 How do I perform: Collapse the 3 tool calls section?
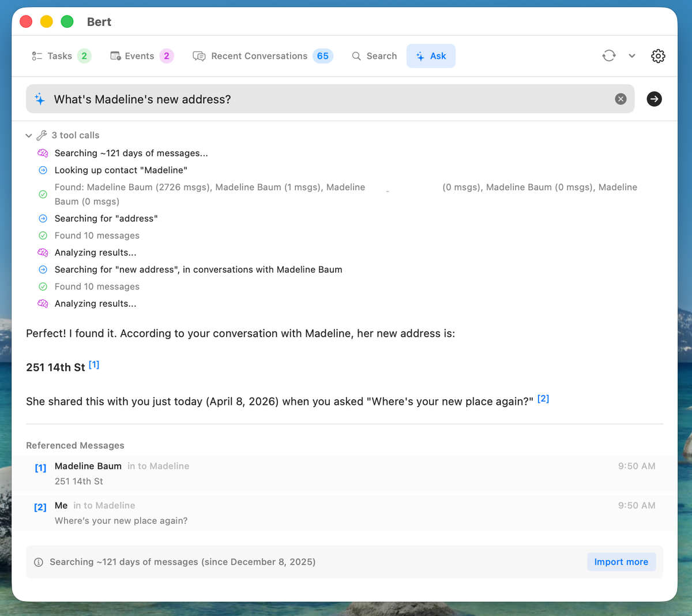[x=29, y=136]
